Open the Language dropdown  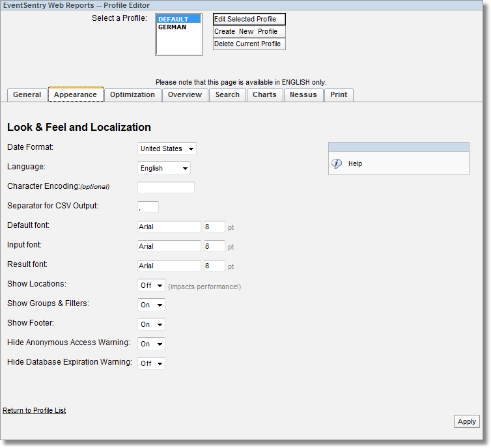[x=163, y=168]
